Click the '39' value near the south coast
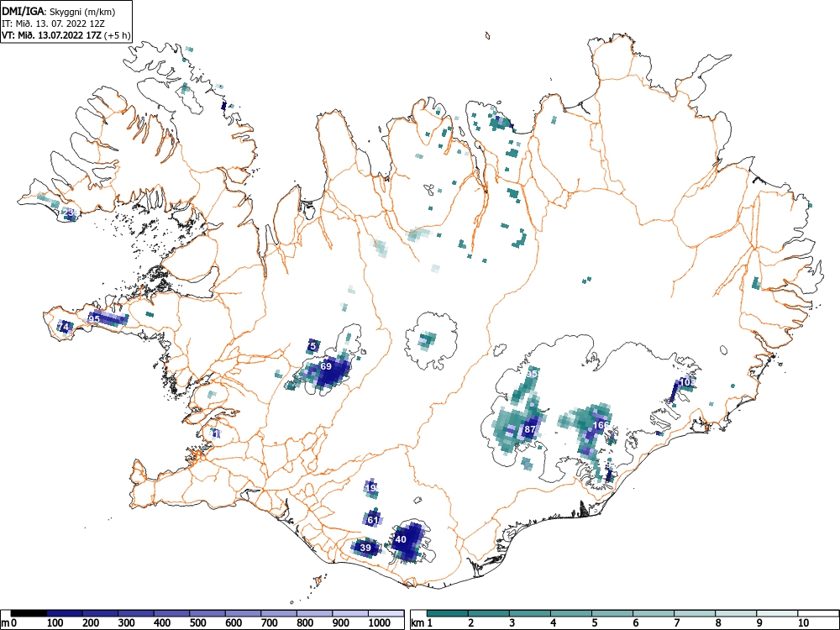 (x=365, y=548)
